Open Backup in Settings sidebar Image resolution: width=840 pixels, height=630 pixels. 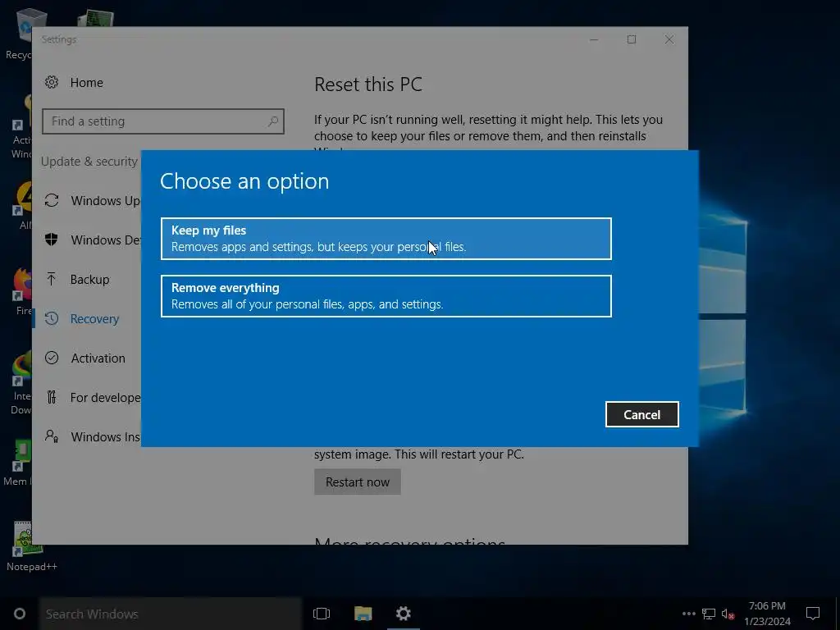click(x=89, y=279)
